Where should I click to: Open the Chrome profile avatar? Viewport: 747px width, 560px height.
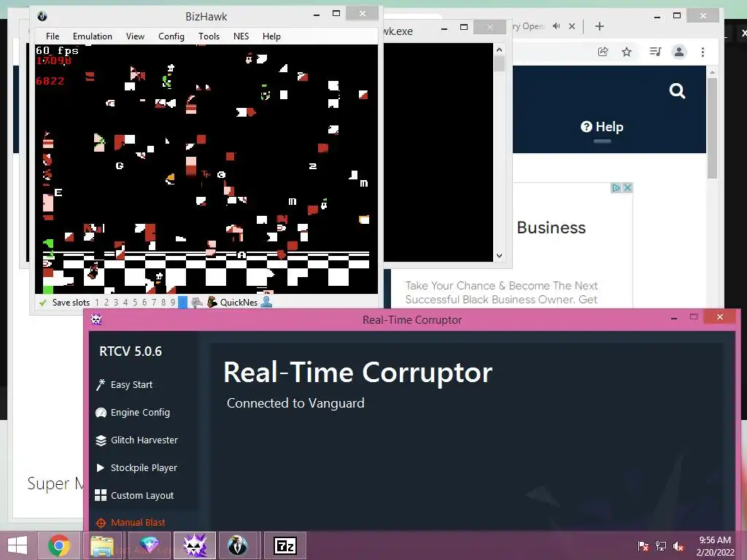tap(679, 52)
